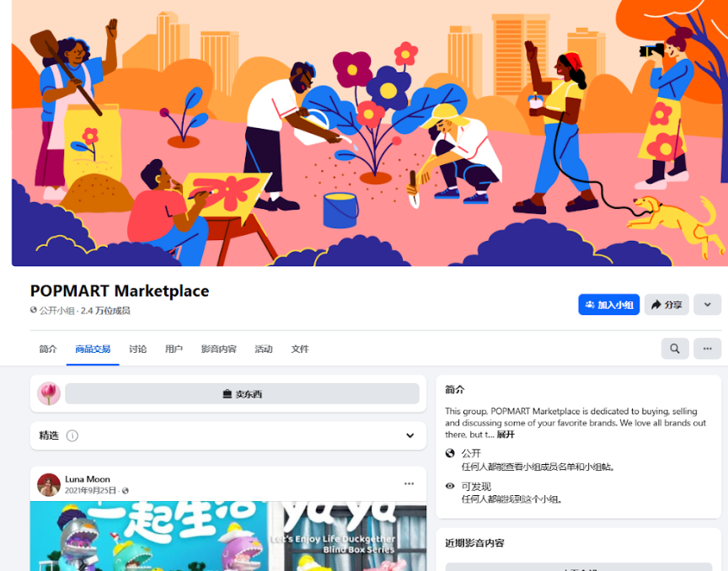Click the user profile avatar beside 卖东西
The width and height of the screenshot is (728, 571).
[49, 393]
